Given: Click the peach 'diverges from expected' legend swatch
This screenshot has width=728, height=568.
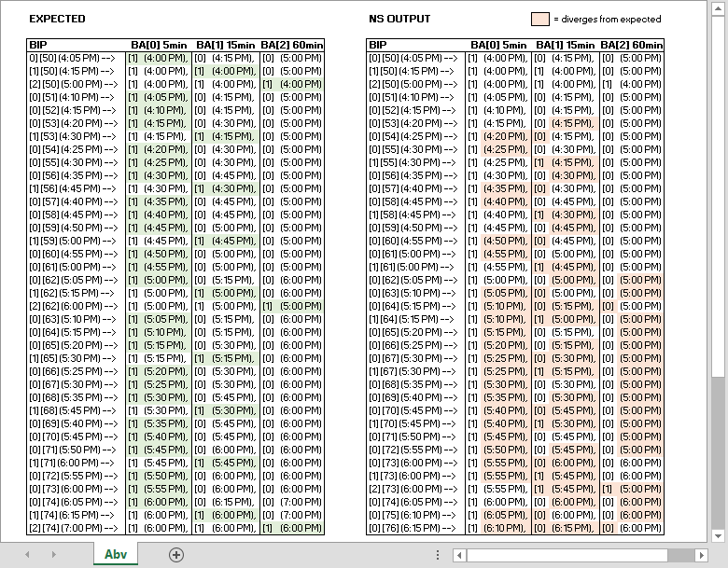Looking at the screenshot, I should [x=540, y=19].
